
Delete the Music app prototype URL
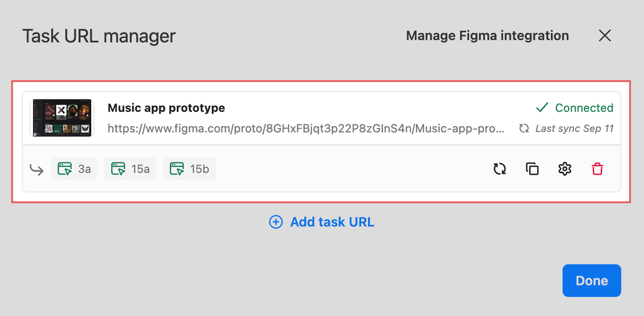tap(597, 169)
